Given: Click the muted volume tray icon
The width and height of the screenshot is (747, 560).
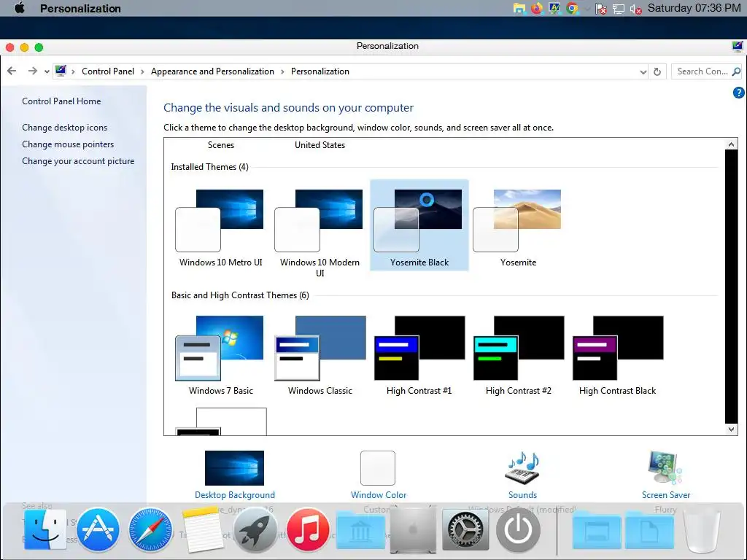Looking at the screenshot, I should [x=635, y=9].
